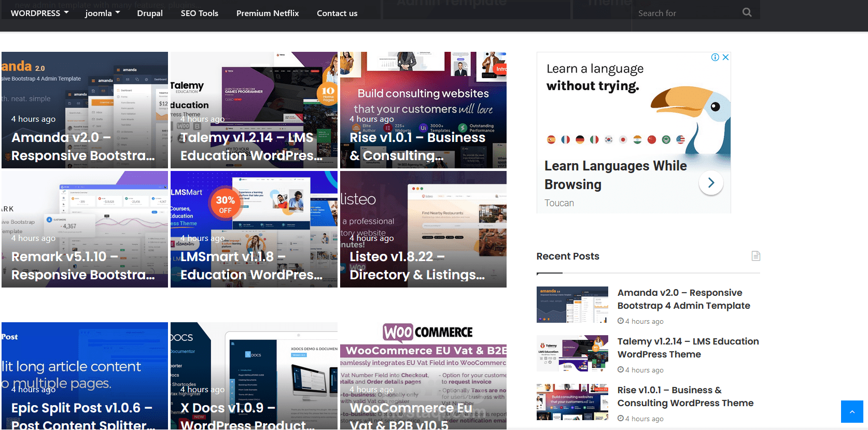The image size is (868, 430).
Task: Open the Contact us page
Action: point(337,13)
